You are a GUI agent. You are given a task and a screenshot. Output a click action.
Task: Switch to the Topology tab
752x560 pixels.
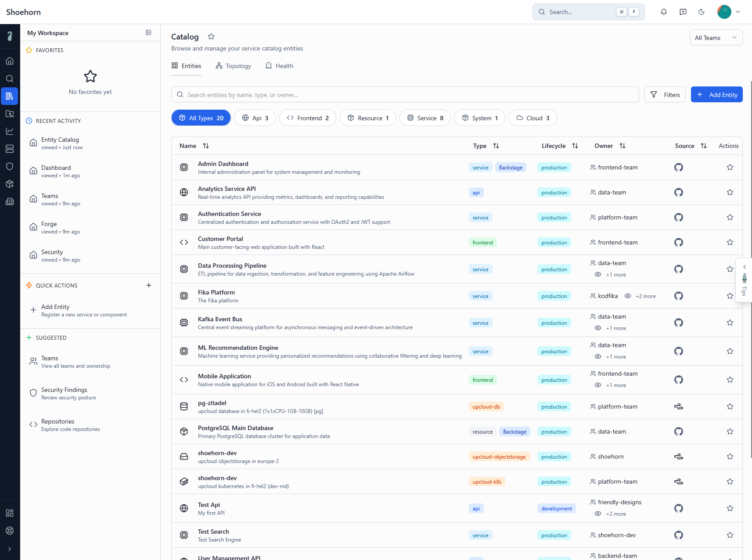(x=234, y=66)
